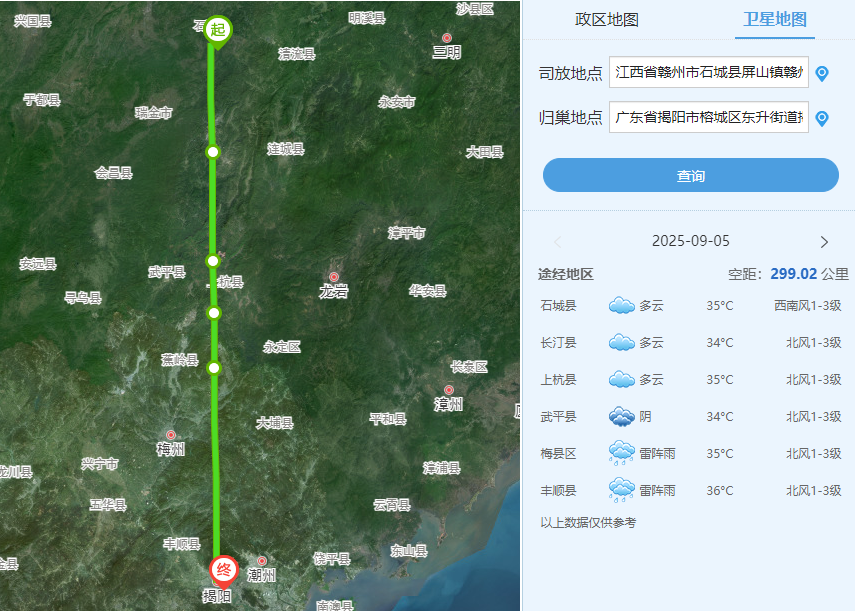
Task: Focus the 归巢地点 address input field
Action: [708, 117]
